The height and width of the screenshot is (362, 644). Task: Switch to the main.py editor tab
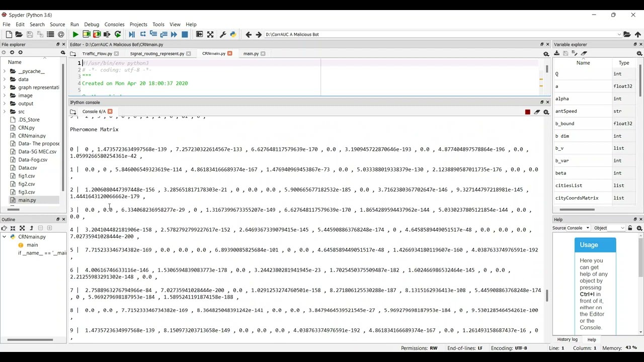(x=251, y=53)
